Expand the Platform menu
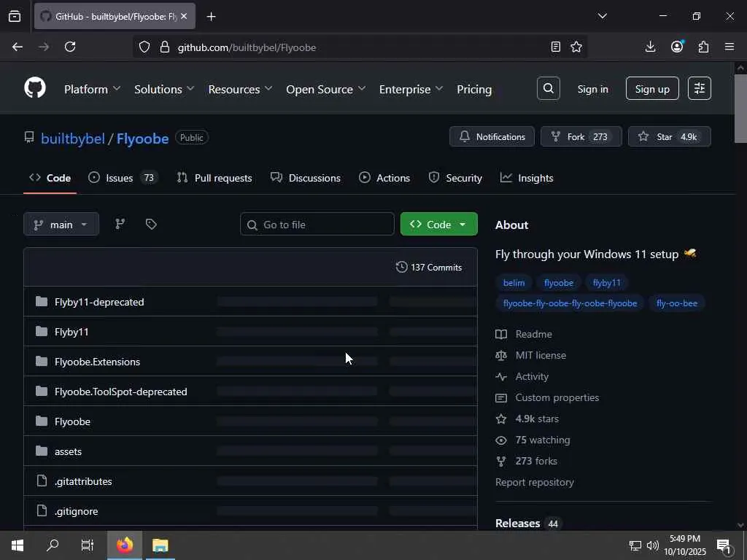 click(92, 89)
